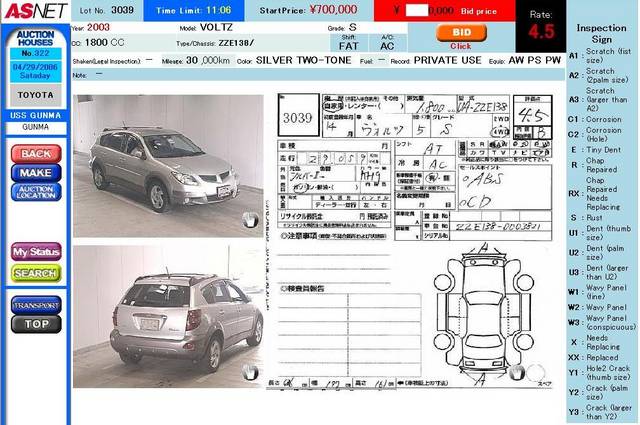640x425 pixels.
Task: Open the MAKE button in sidebar
Action: click(x=36, y=173)
